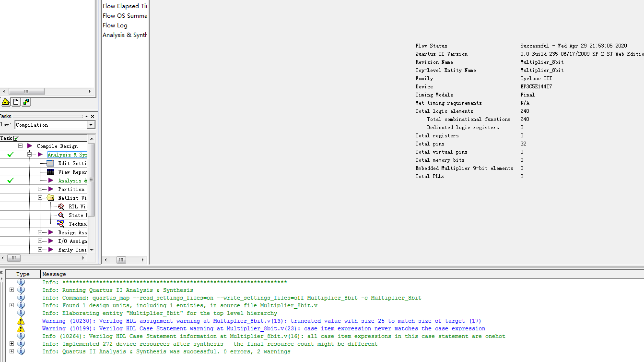Expand the I/O Assignment task node
644x362 pixels.
point(40,241)
